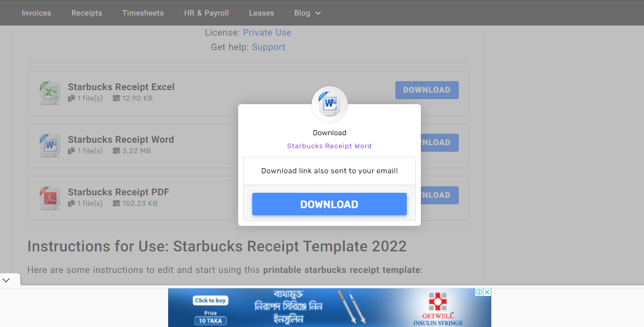Image resolution: width=644 pixels, height=327 pixels.
Task: Click the 'Click to buy' ad button
Action: [x=211, y=300]
